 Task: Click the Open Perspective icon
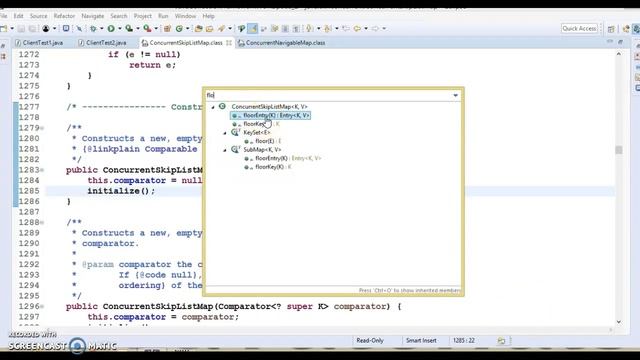[x=611, y=29]
